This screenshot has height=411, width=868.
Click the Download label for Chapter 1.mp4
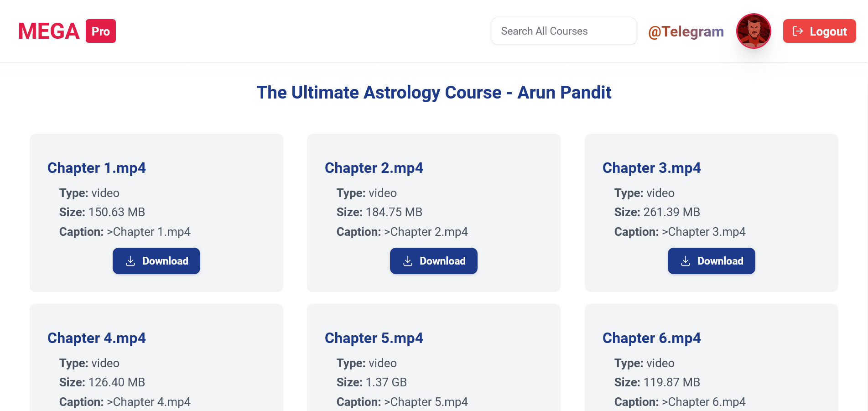165,261
